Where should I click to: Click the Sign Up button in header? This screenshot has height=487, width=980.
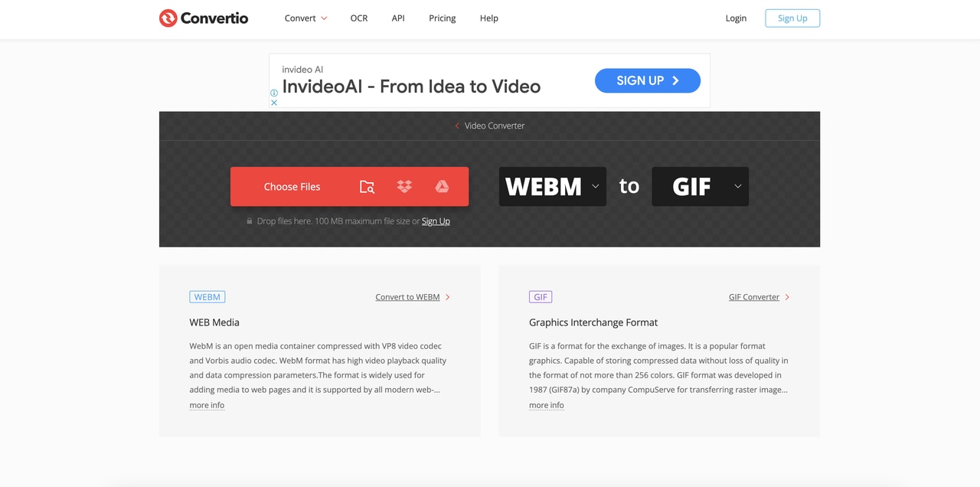(792, 18)
